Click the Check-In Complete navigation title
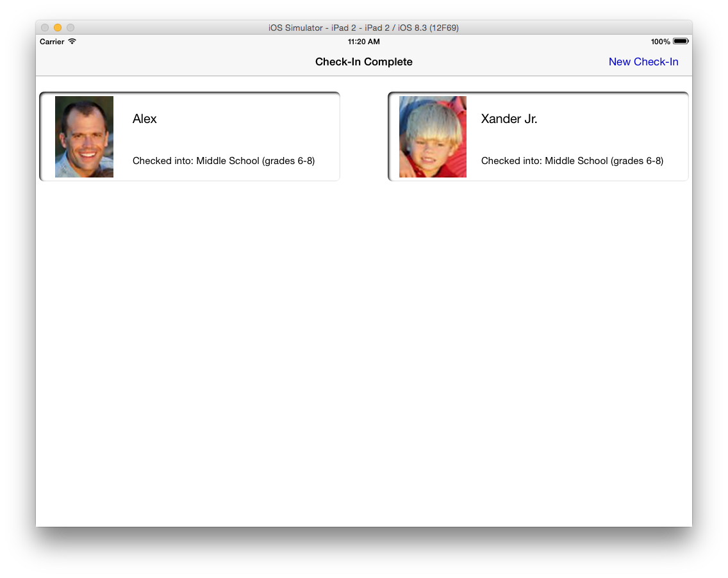728x578 pixels. [363, 62]
